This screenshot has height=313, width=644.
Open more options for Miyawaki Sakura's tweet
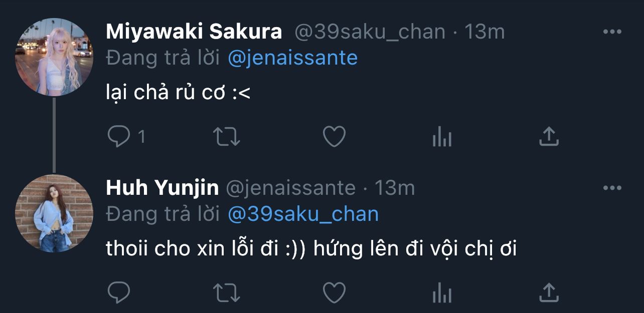tap(612, 32)
